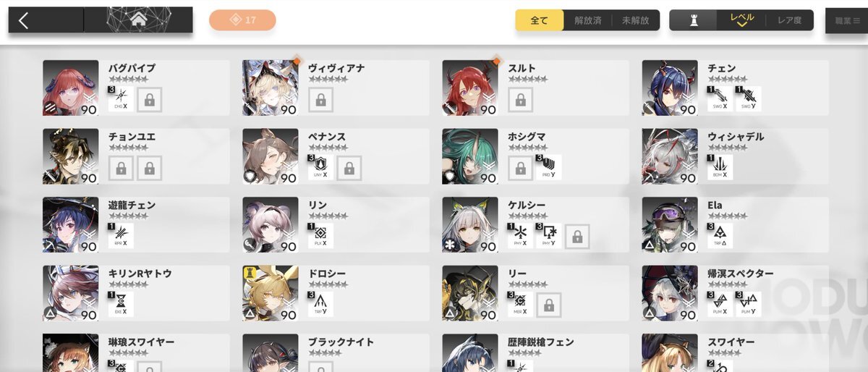Image resolution: width=868 pixels, height=372 pixels.
Task: Toggle the tower icon sort button
Action: 694,20
